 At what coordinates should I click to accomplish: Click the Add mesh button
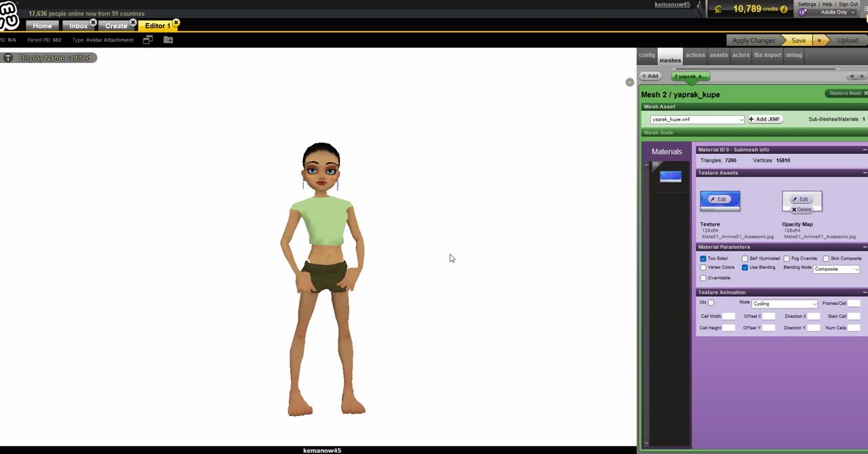pos(650,76)
